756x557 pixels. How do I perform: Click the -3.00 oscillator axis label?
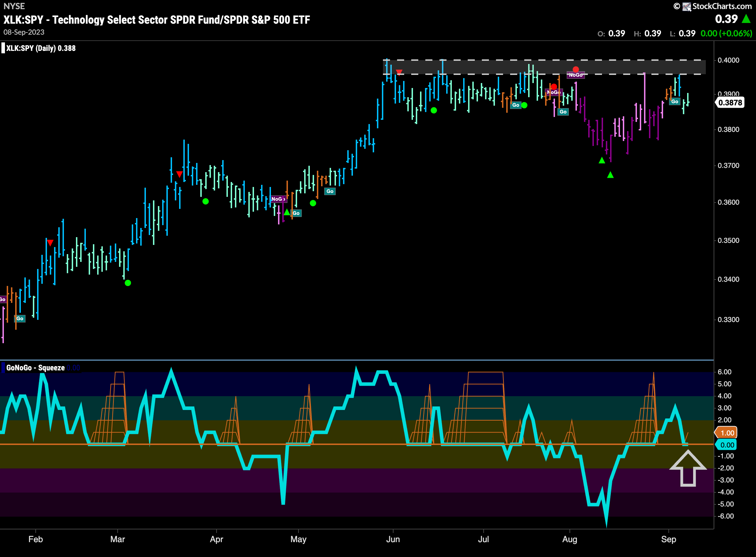pyautogui.click(x=725, y=480)
